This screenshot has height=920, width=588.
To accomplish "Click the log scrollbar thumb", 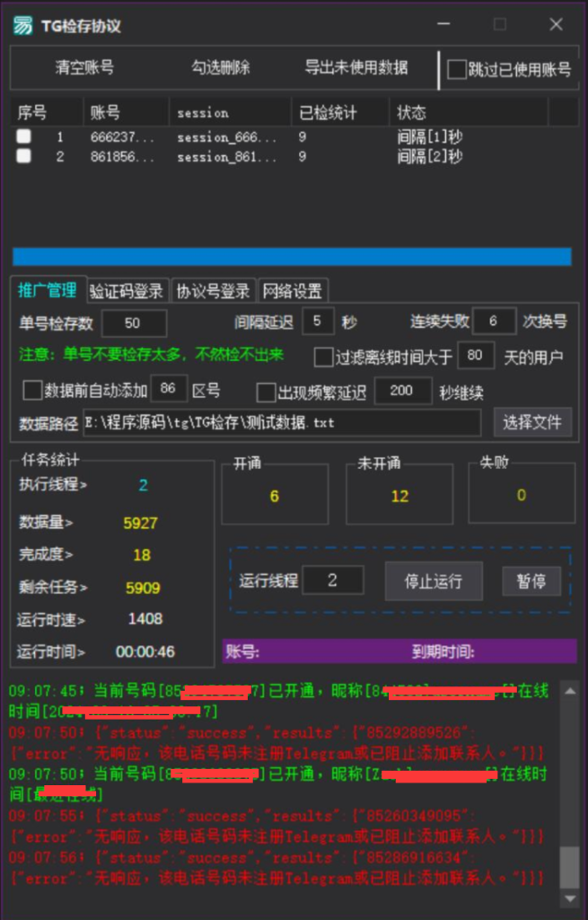I will click(569, 867).
